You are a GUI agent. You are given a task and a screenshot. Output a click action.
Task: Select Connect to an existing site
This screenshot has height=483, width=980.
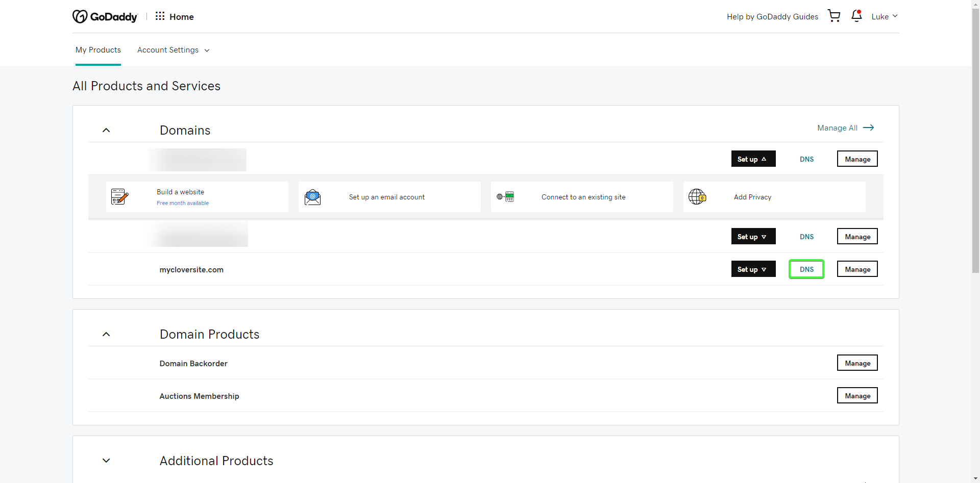click(582, 197)
